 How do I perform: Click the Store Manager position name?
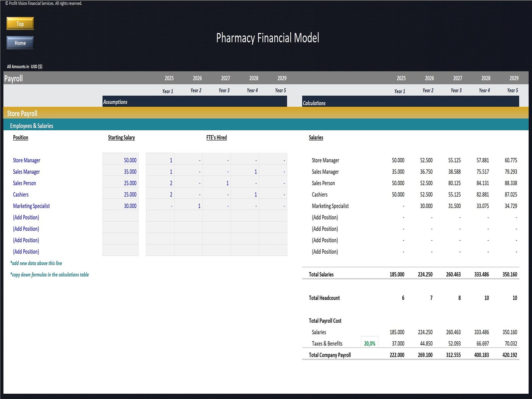[x=27, y=160]
